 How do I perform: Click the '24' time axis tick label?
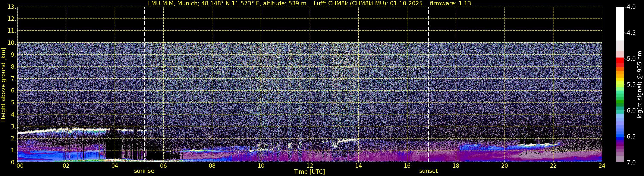pyautogui.click(x=602, y=166)
